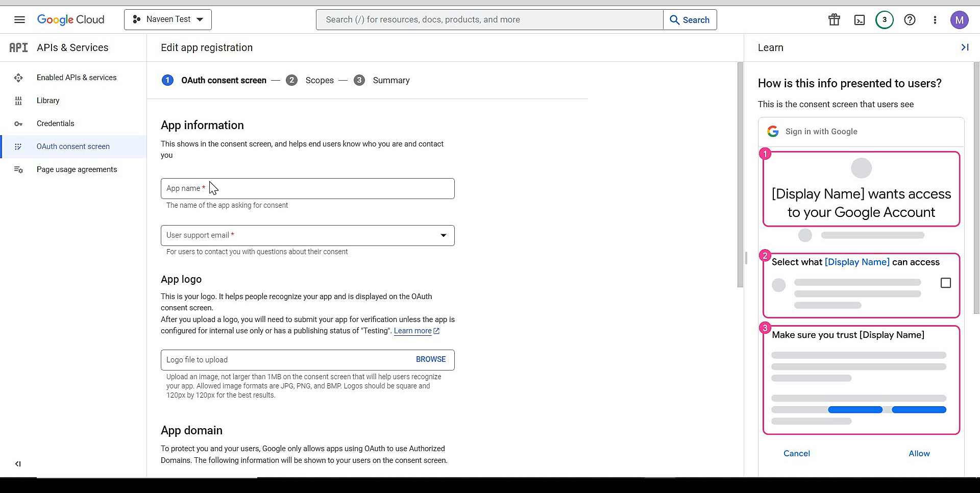The image size is (980, 493).
Task: Click the Enabled APIs & services icon
Action: (18, 78)
